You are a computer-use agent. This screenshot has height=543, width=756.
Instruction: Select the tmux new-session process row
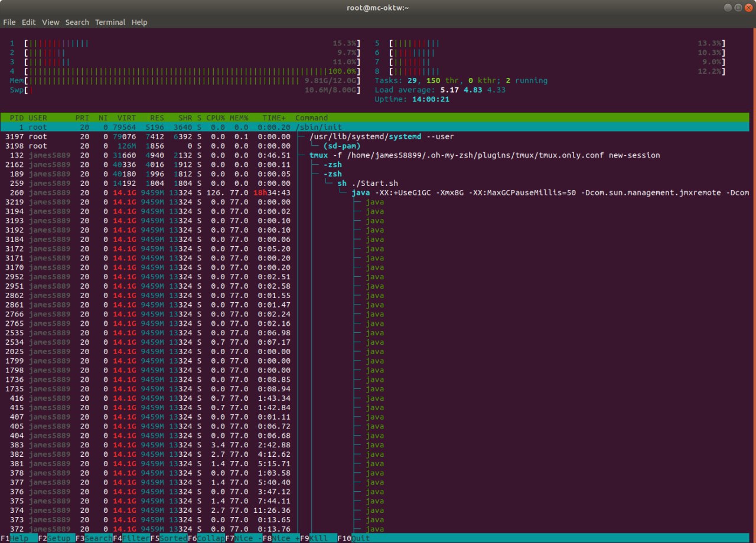(x=374, y=155)
